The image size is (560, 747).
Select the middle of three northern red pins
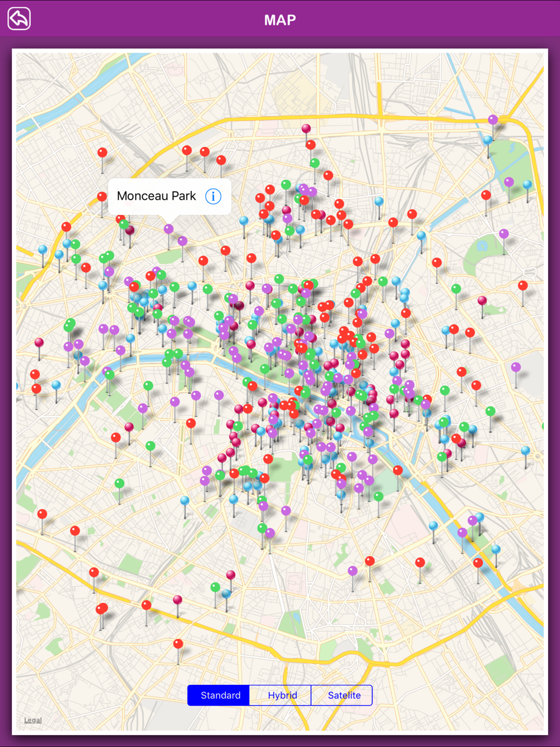pyautogui.click(x=205, y=152)
